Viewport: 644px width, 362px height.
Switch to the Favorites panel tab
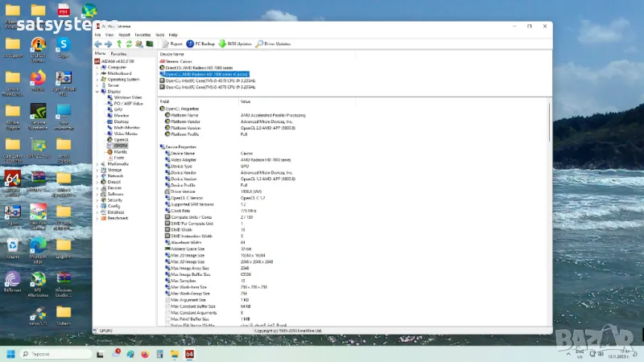coord(118,53)
